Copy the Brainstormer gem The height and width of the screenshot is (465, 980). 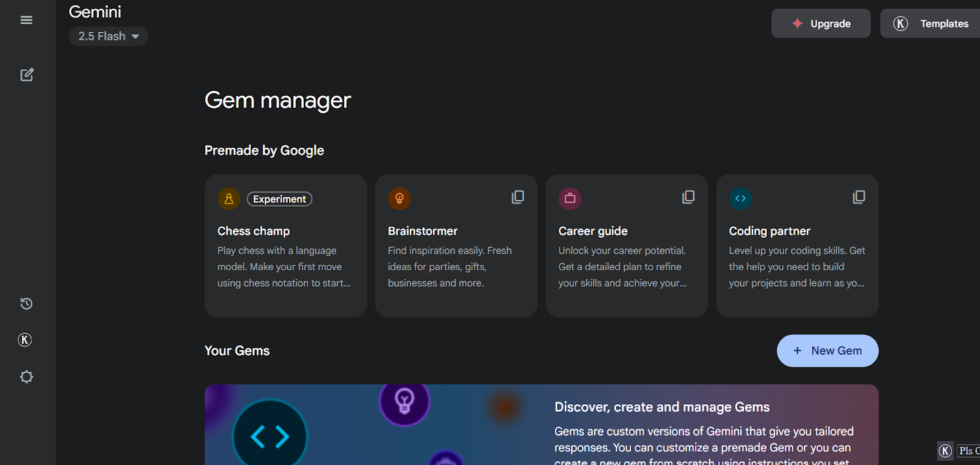click(518, 197)
